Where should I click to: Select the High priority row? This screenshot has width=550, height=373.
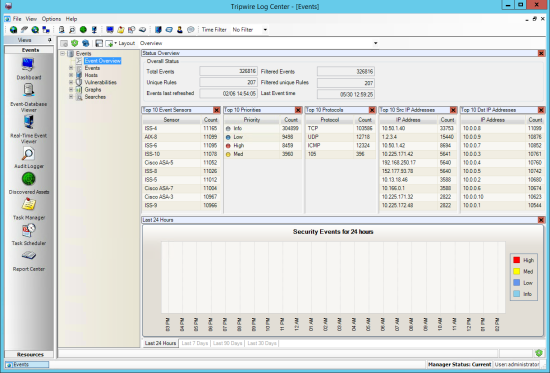(263, 146)
